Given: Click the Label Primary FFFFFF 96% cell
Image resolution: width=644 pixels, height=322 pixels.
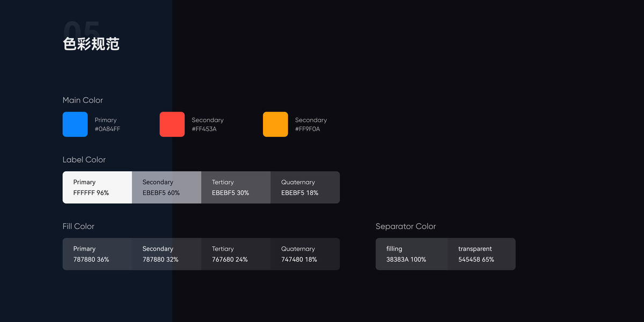Looking at the screenshot, I should pos(97,187).
